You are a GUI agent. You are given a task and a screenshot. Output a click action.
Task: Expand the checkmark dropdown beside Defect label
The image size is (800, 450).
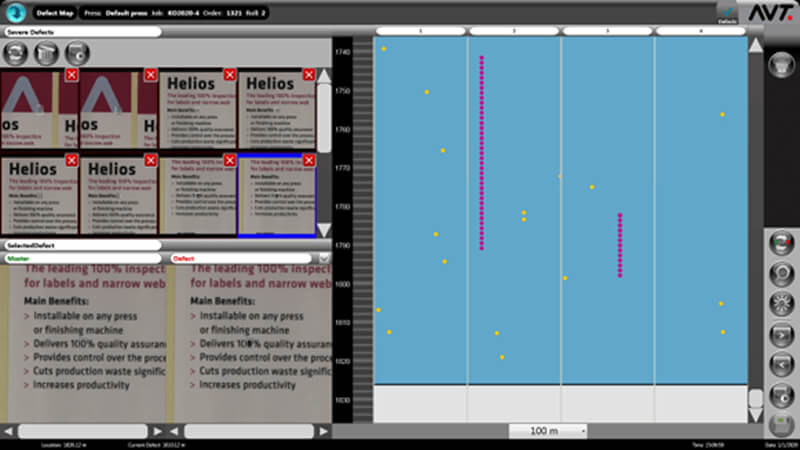point(324,258)
